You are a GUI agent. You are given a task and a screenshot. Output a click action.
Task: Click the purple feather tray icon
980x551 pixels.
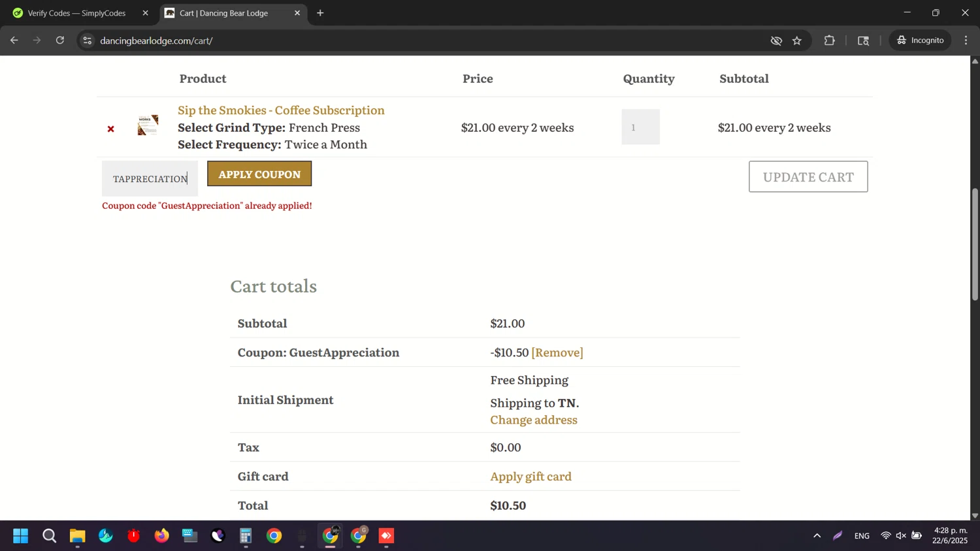[x=838, y=536]
